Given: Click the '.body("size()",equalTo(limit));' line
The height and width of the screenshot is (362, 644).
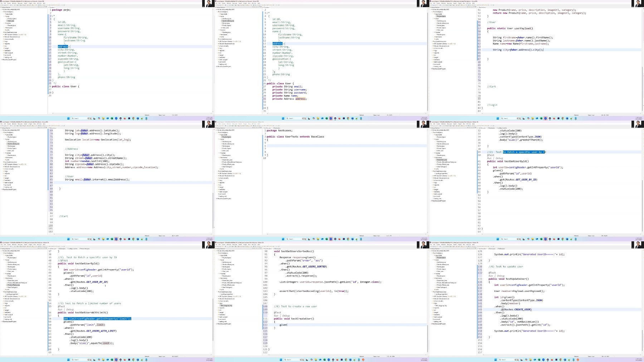Looking at the screenshot, I should coord(92,343).
